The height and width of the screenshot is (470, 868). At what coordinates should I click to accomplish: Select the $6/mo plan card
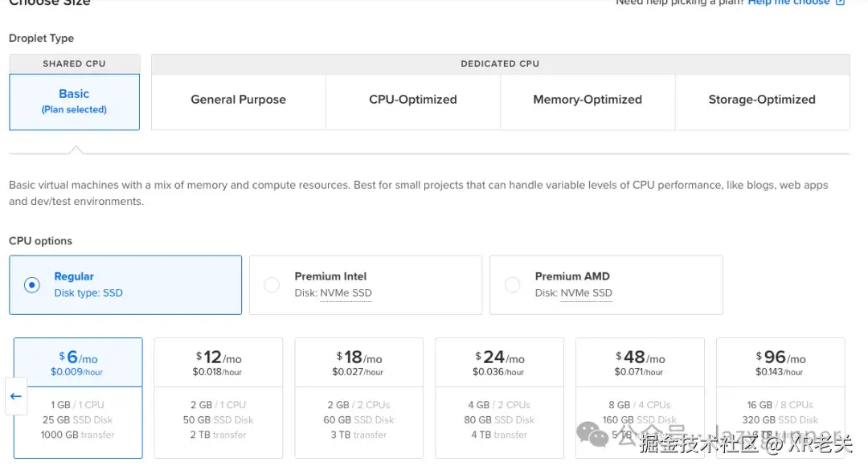coord(78,397)
